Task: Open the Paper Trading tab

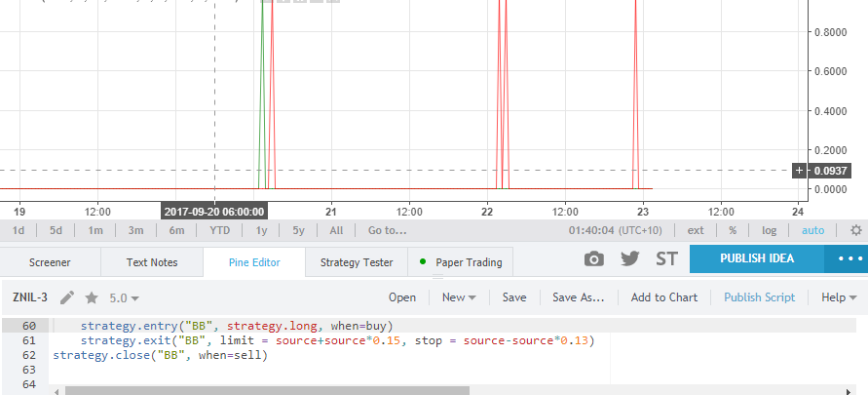Action: pos(461,262)
